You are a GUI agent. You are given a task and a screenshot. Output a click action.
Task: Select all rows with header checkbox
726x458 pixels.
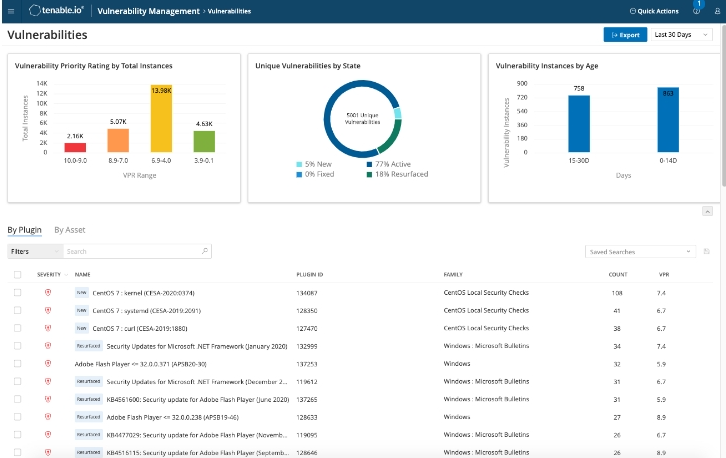point(18,275)
